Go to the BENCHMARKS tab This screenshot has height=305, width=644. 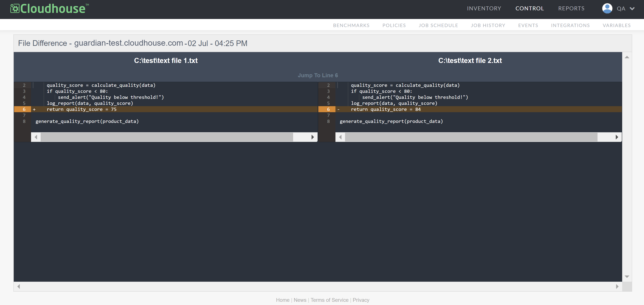click(x=351, y=25)
